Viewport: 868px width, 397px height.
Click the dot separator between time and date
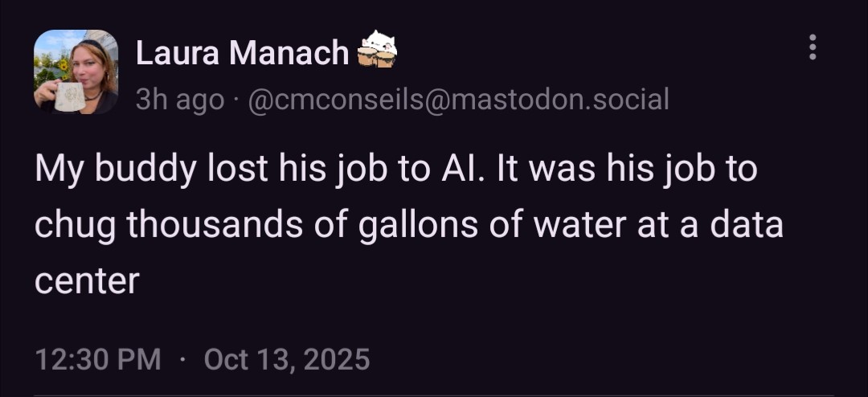pyautogui.click(x=182, y=358)
